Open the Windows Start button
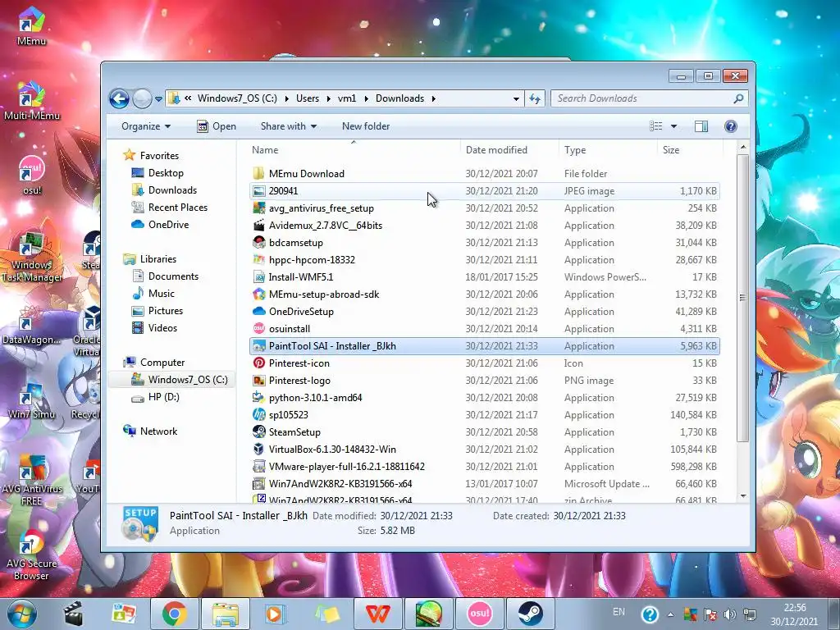 [22, 614]
